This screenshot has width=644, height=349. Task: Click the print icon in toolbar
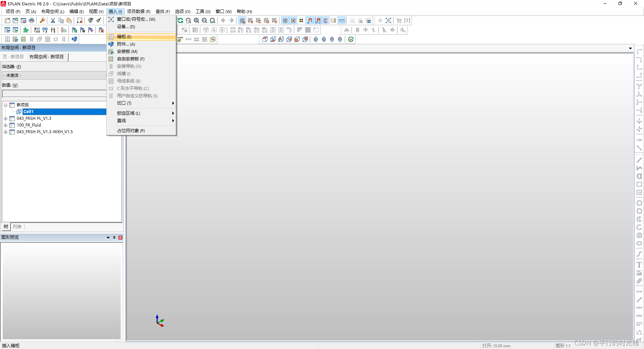[32, 20]
